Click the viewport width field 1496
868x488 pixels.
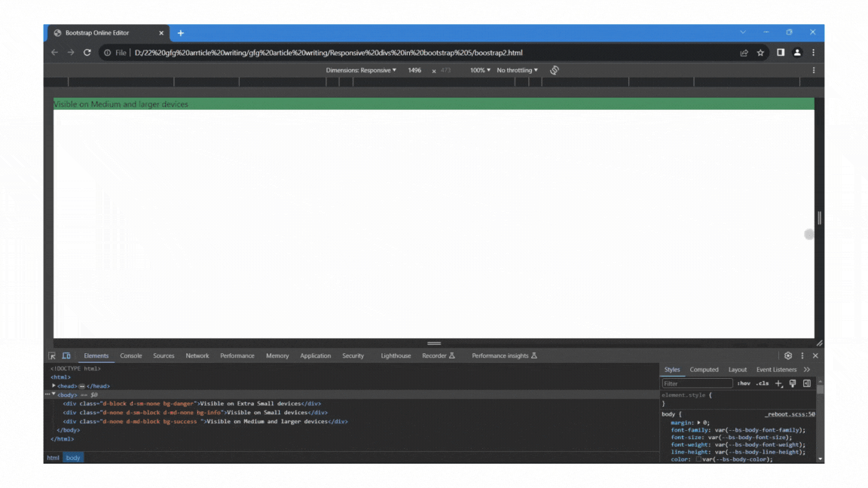pos(414,70)
